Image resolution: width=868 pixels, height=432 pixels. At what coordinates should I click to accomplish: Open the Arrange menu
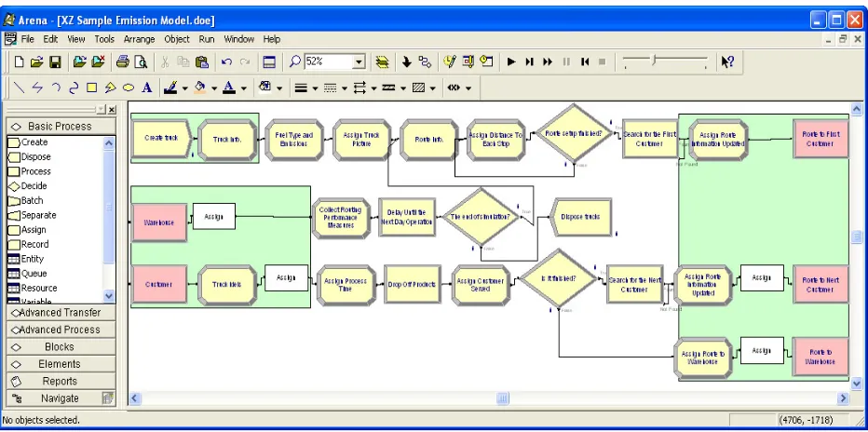point(139,39)
